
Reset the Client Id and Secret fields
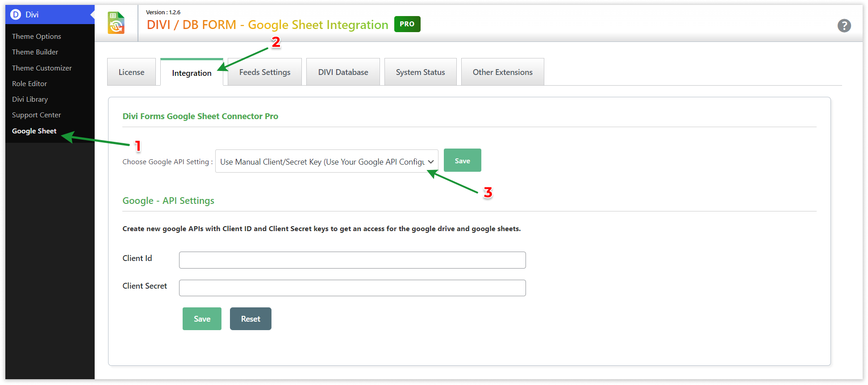pos(250,319)
